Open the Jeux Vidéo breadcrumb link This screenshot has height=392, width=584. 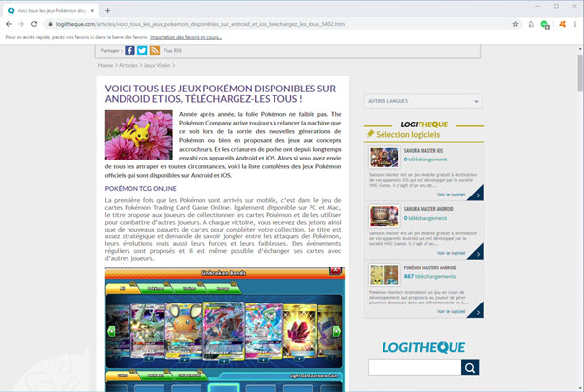click(x=157, y=65)
